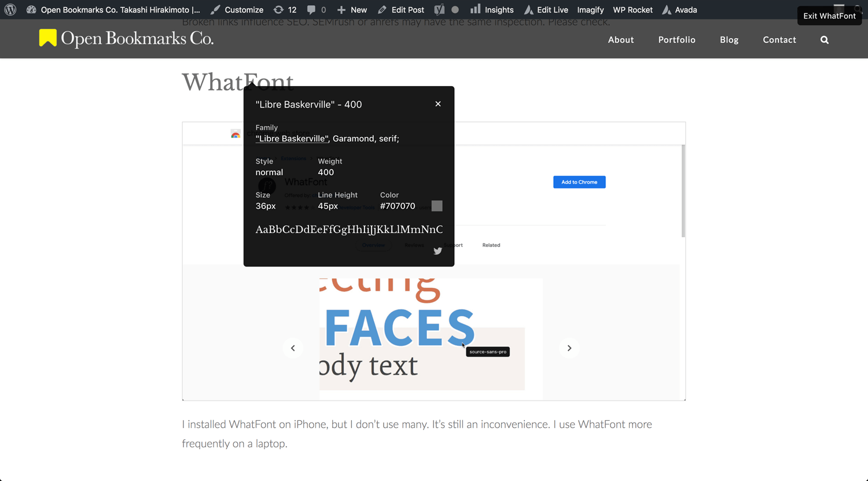Go to previous slide arrow
Image resolution: width=868 pixels, height=481 pixels.
(293, 348)
